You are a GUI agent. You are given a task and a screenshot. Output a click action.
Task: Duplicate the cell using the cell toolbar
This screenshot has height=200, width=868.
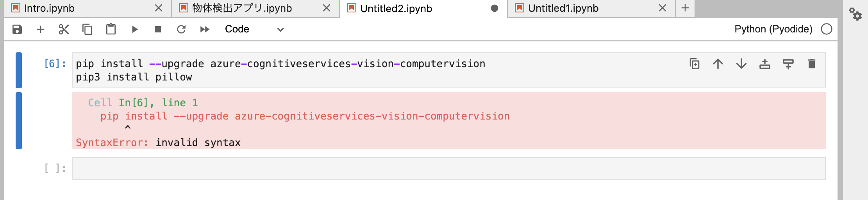(695, 64)
